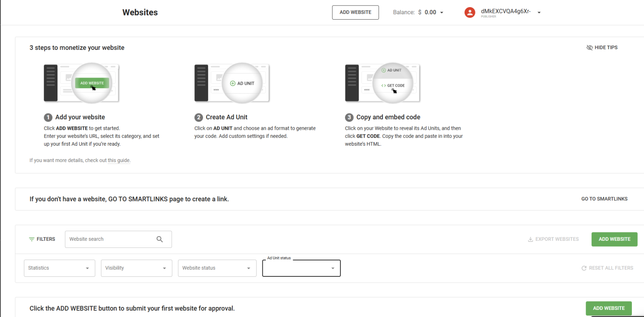Click the search magnifier in Website search

160,239
